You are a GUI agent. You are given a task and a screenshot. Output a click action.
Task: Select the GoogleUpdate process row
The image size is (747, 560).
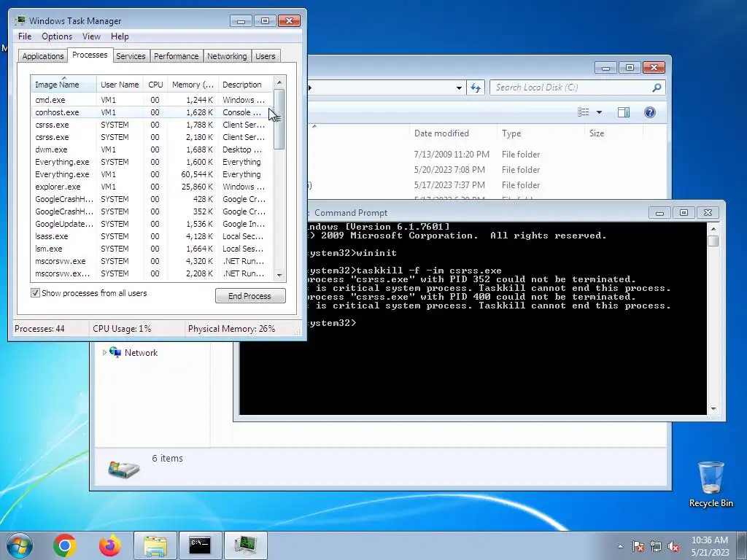tap(152, 224)
